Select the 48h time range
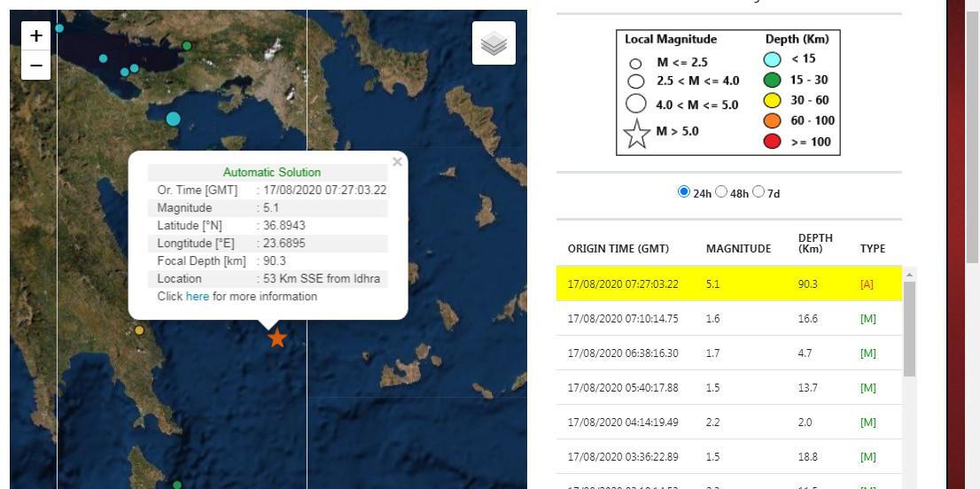The image size is (980, 489). 721,191
